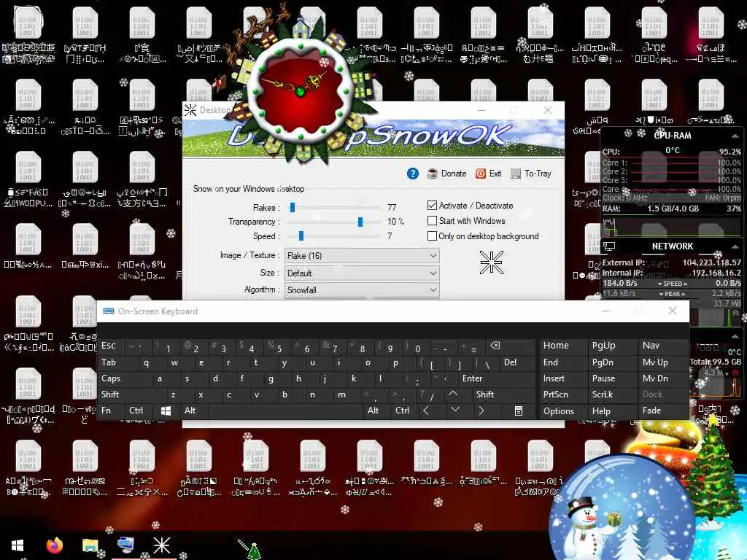The image size is (747, 560).
Task: Click the m key
Action: pyautogui.click(x=341, y=394)
